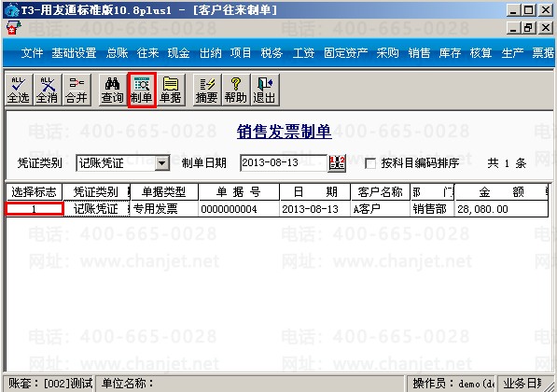The height and width of the screenshot is (392, 557).
Task: Open the 基础设置 menu
Action: 74,53
